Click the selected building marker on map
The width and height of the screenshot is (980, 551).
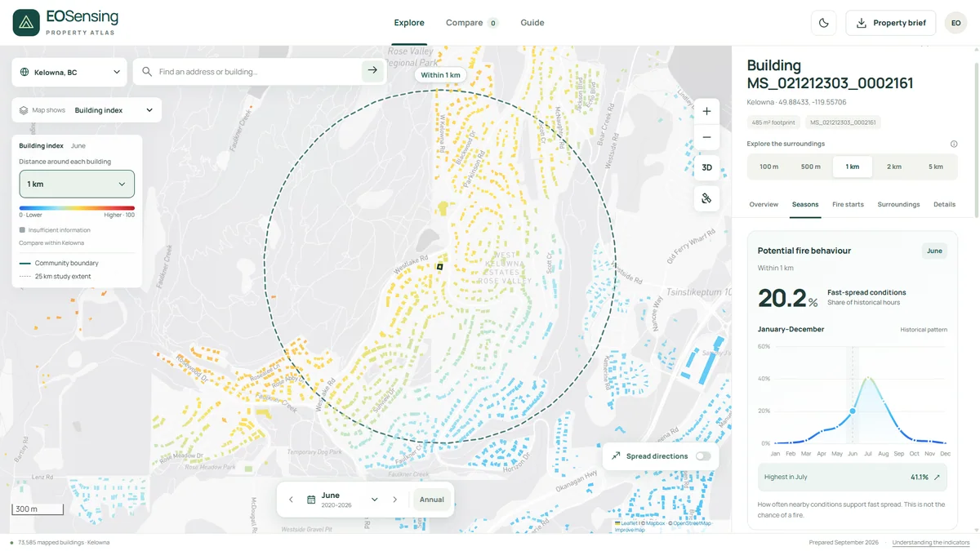point(439,266)
